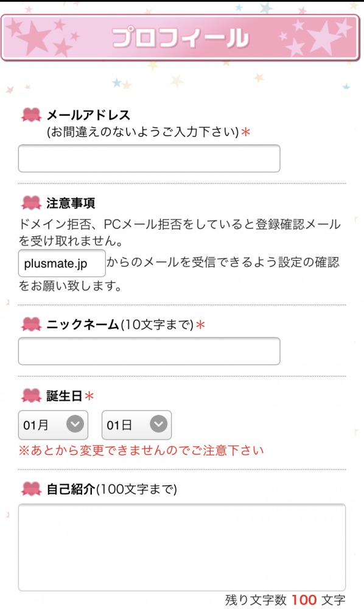Focus the メールアドレス input field
Screen dimensions: 364x609
point(149,158)
